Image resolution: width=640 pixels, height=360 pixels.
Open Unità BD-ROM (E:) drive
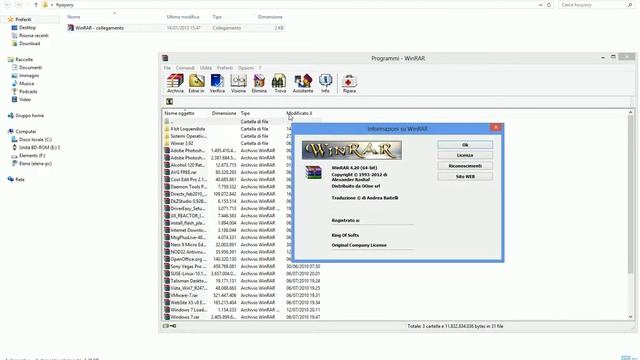tap(36, 147)
